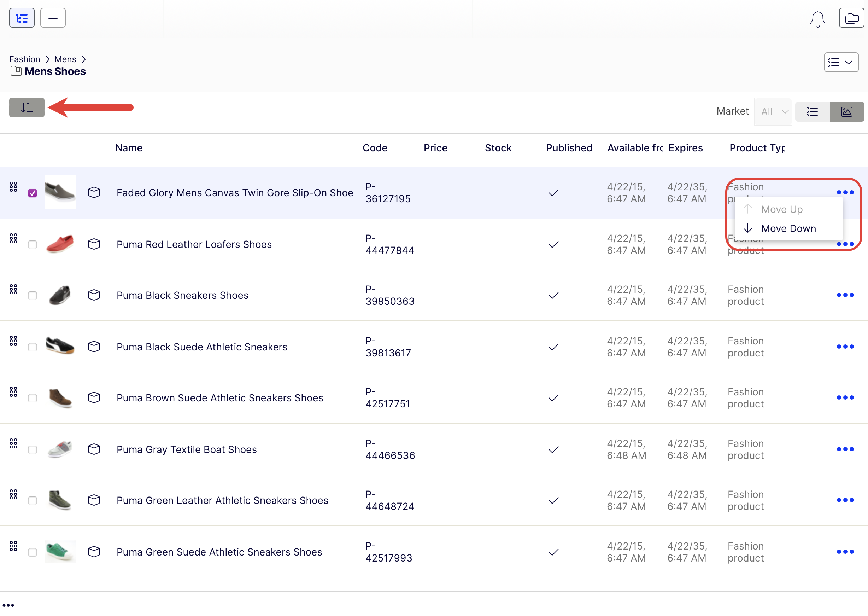Open Puma Brown Suede Athletic Sneakers Shoes
This screenshot has height=616, width=868.
pyautogui.click(x=220, y=397)
